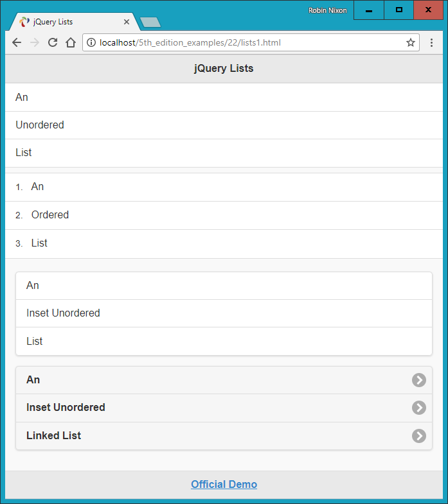
Task: Maximize the browser window
Action: tap(399, 10)
